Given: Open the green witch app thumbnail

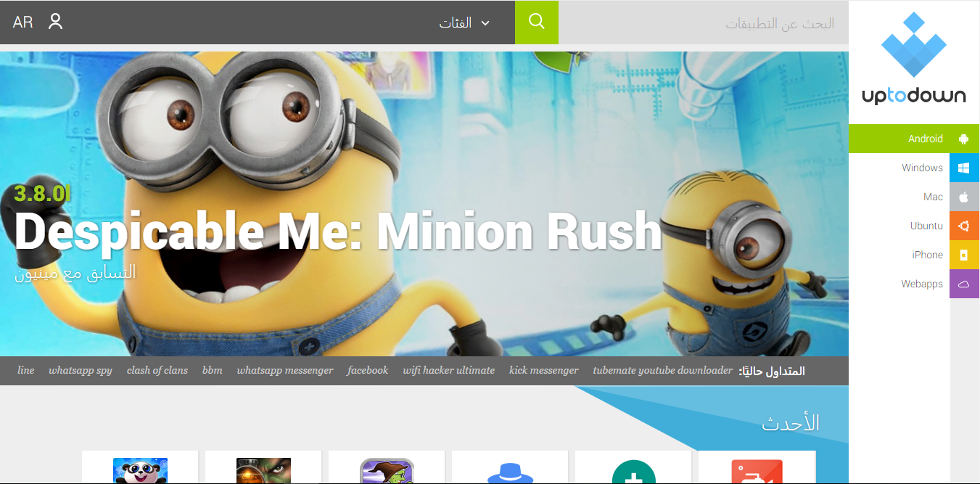Looking at the screenshot, I should coord(387,470).
